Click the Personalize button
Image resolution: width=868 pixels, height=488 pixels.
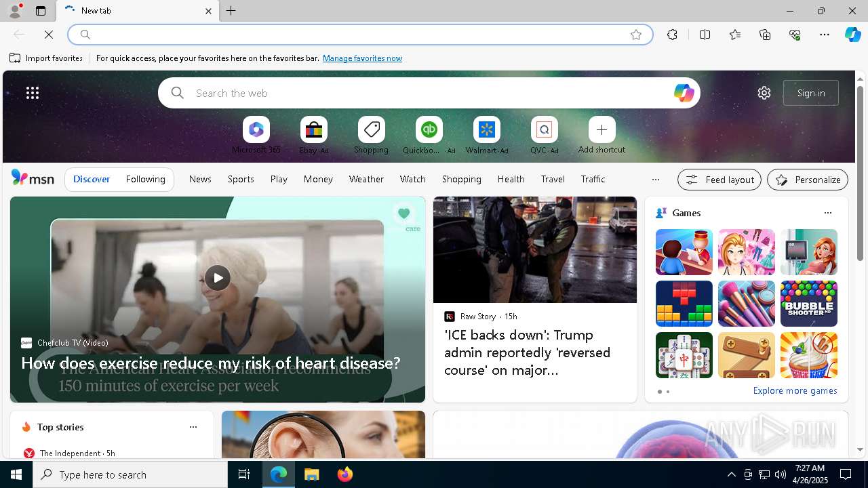808,180
